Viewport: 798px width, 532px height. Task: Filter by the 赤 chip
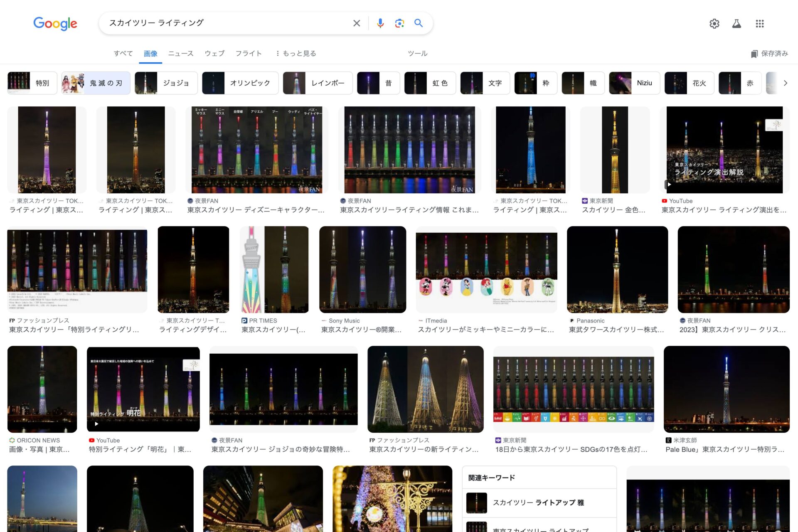coord(740,83)
